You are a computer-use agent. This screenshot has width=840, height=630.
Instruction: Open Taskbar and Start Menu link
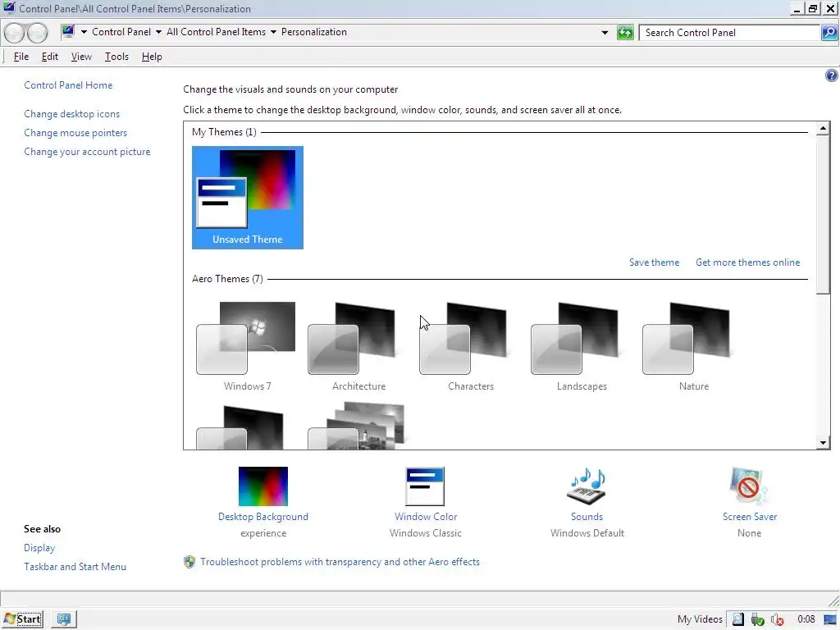pos(75,567)
